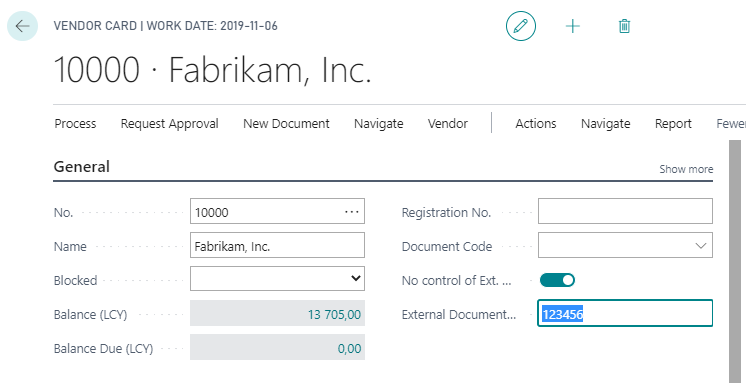Image resolution: width=746 pixels, height=383 pixels.
Task: Toggle No control of Ext. switch
Action: tap(557, 280)
